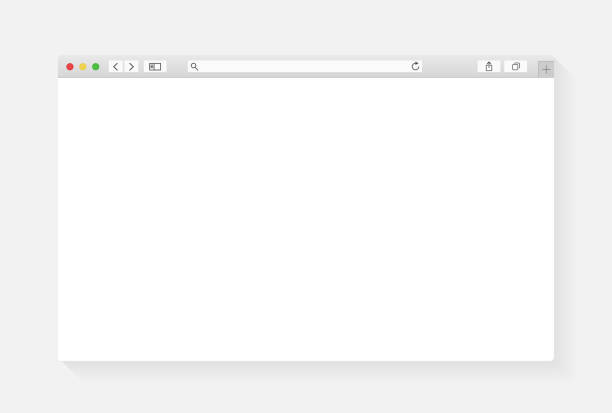Click the magnifying glass search icon
The height and width of the screenshot is (413, 612).
(x=194, y=67)
